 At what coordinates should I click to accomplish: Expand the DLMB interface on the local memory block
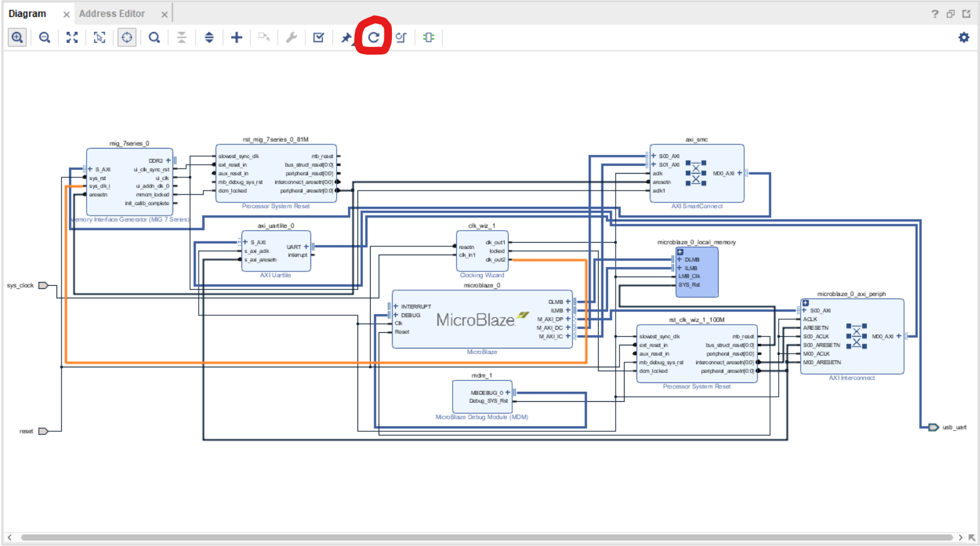tap(679, 259)
